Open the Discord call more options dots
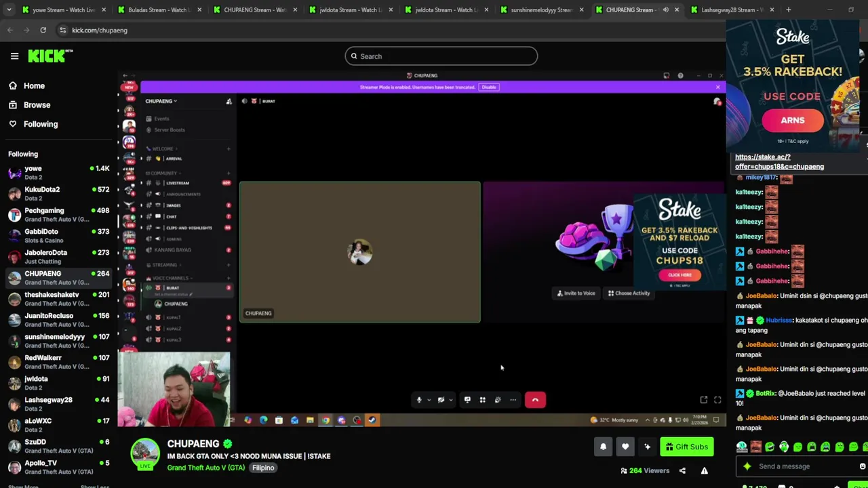 point(513,400)
